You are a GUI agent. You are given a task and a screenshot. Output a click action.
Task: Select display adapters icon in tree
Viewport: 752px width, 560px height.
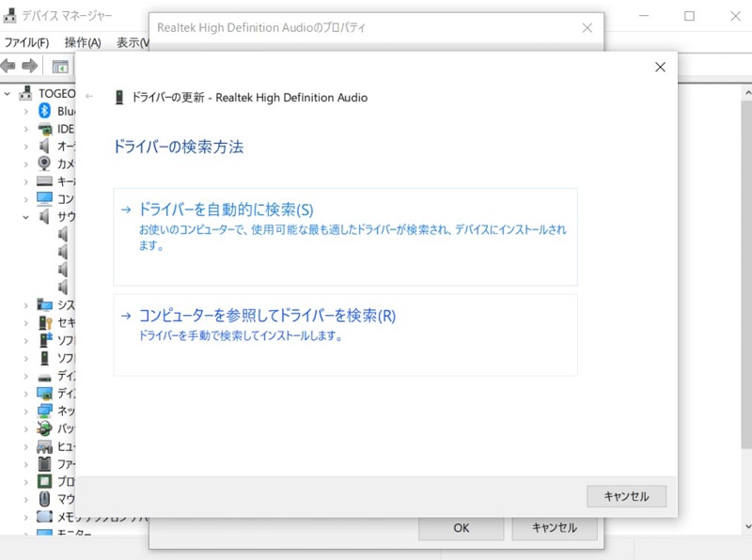click(x=44, y=393)
